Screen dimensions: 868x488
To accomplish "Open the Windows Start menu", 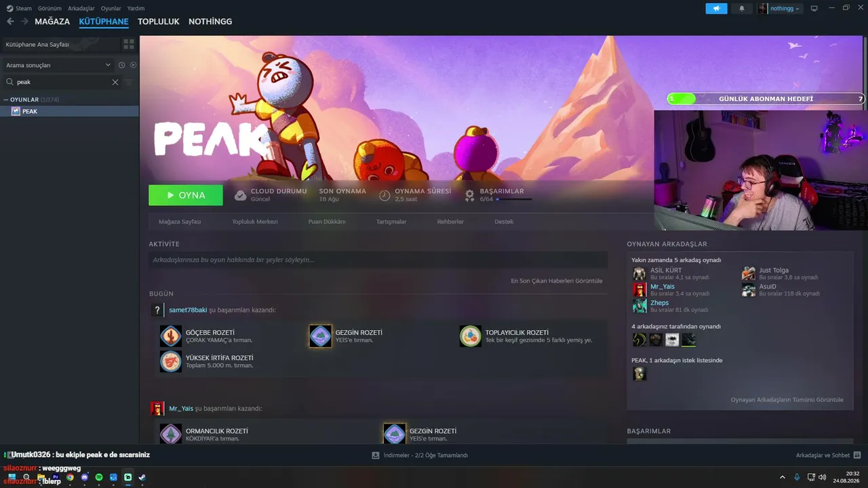I will pyautogui.click(x=12, y=477).
